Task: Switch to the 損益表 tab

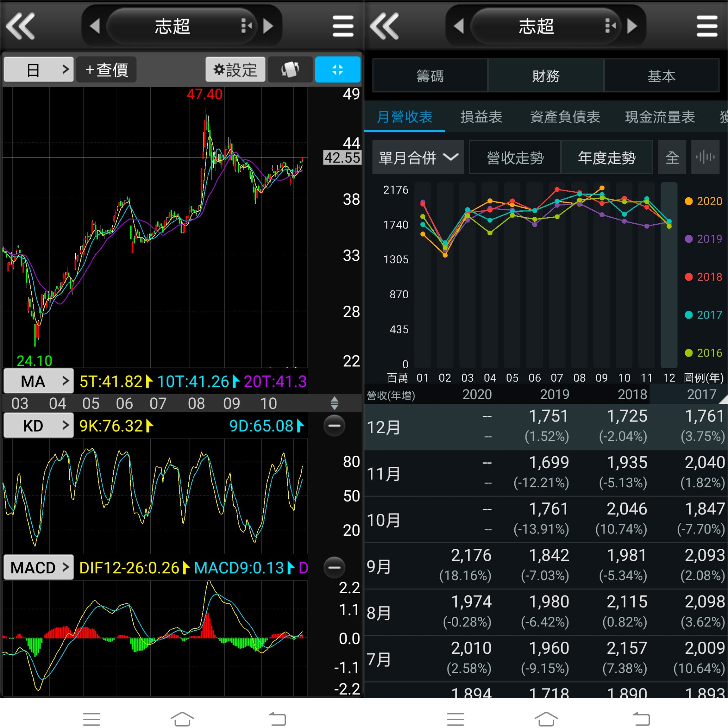Action: coord(481,117)
